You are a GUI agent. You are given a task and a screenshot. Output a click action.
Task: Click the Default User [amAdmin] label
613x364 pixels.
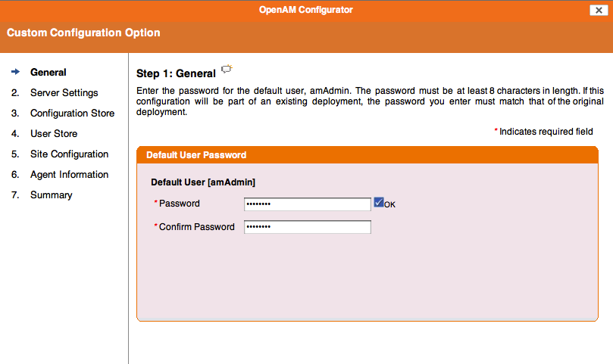point(203,182)
